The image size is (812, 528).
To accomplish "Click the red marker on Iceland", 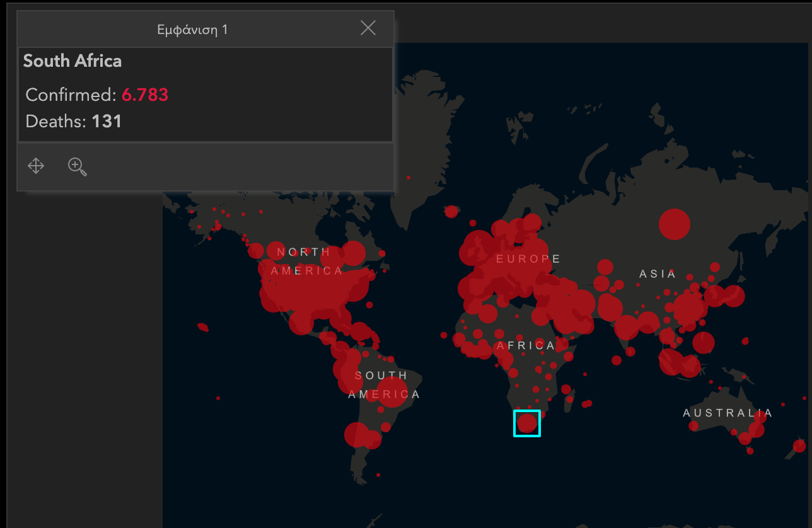I will pyautogui.click(x=451, y=212).
